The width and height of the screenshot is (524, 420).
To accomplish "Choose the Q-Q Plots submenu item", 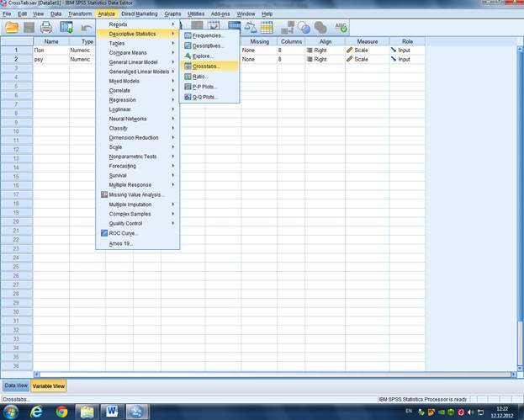I will pos(205,97).
